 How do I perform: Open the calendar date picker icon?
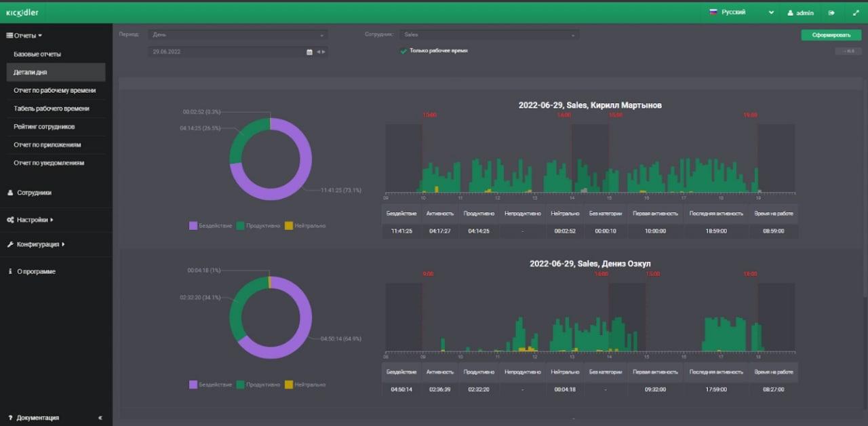pyautogui.click(x=310, y=52)
